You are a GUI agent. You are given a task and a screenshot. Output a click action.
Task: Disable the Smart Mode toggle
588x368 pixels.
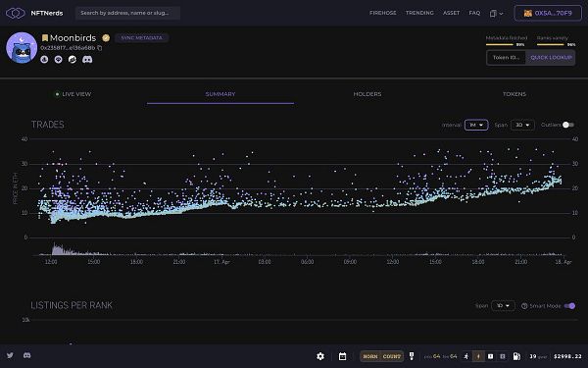coord(569,305)
